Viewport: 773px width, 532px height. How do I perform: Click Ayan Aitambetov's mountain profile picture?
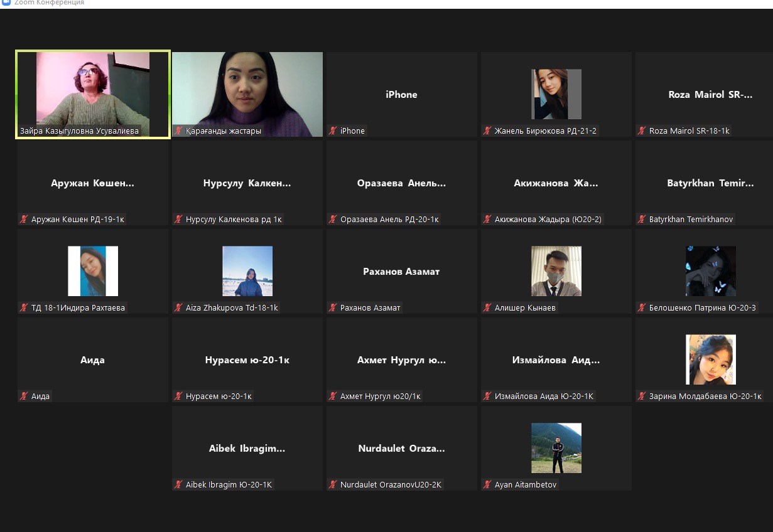556,448
